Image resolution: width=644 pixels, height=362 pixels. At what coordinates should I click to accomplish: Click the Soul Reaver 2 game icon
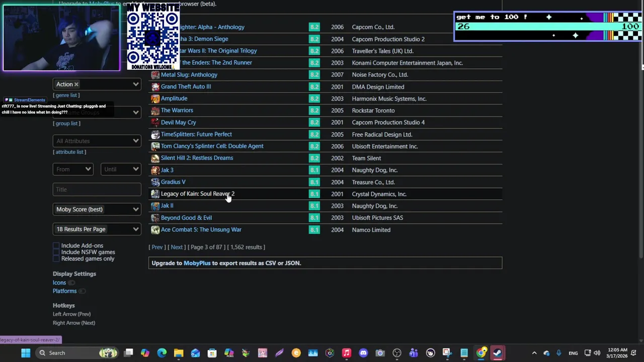tap(155, 194)
